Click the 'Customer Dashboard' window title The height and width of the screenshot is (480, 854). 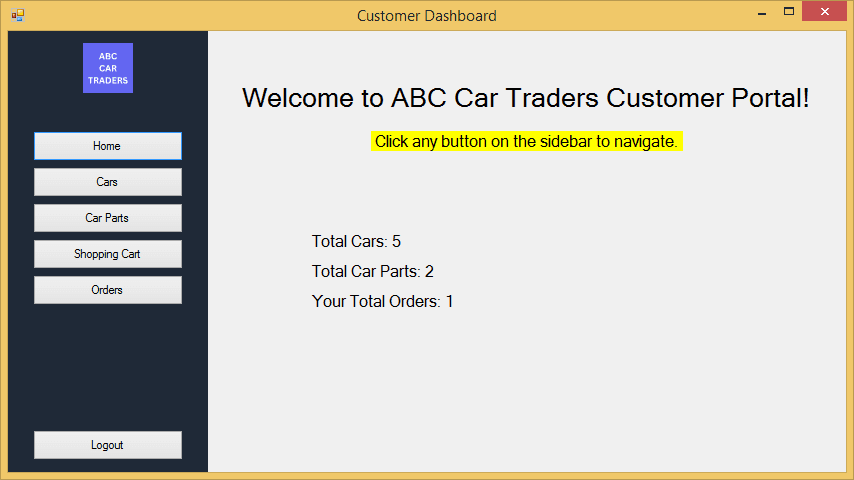(426, 16)
